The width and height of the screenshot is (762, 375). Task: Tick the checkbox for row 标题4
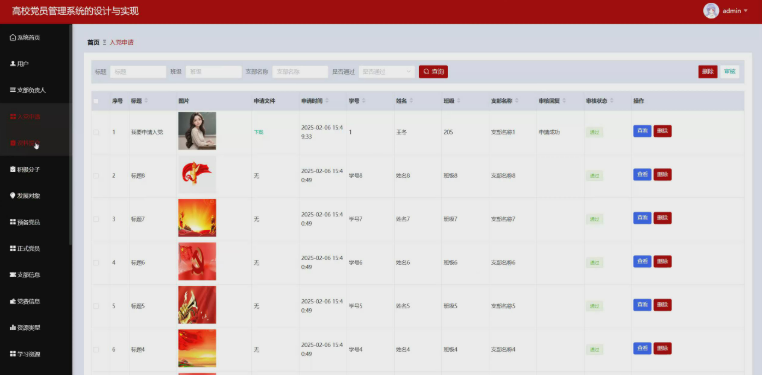click(96, 349)
